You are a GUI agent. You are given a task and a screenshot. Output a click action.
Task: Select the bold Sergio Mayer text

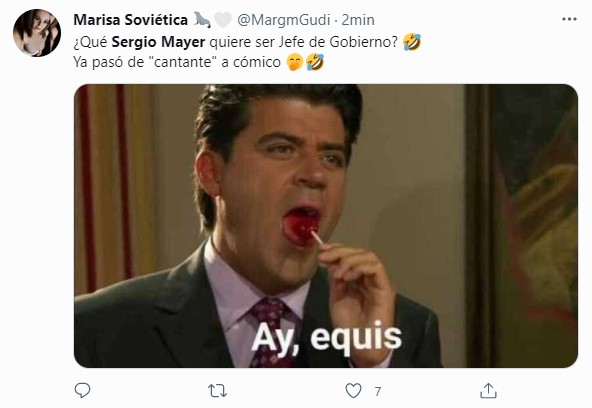click(158, 42)
